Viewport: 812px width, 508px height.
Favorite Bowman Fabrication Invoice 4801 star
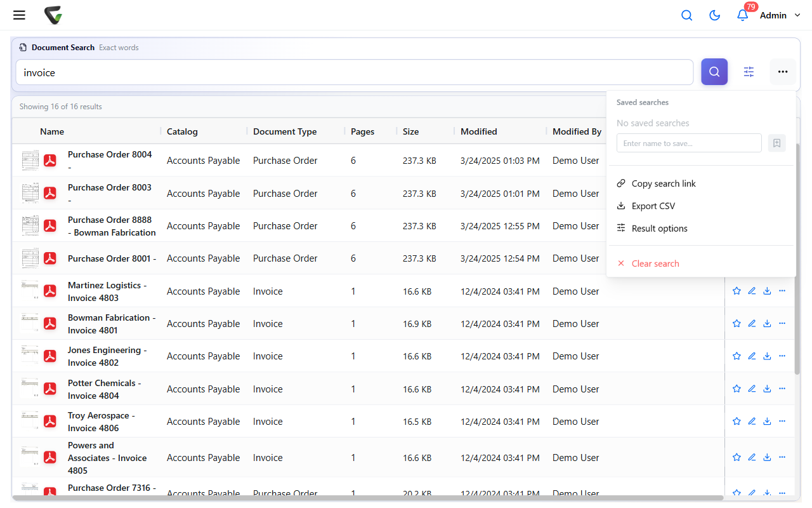click(x=737, y=323)
